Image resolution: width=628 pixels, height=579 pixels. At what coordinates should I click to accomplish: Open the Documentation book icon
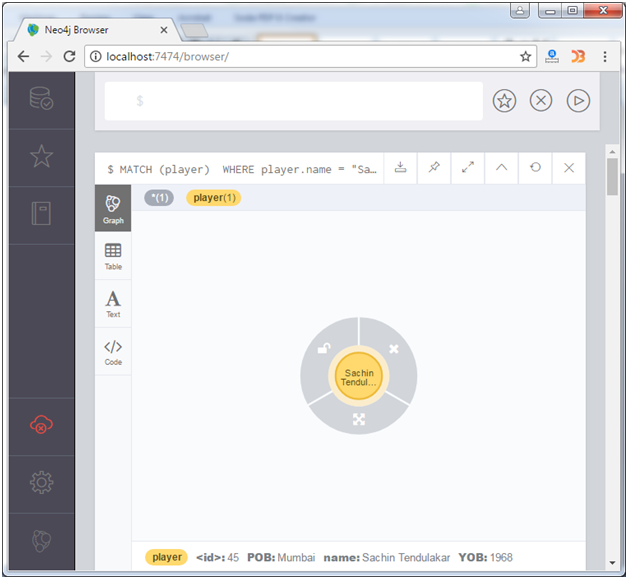pyautogui.click(x=41, y=213)
